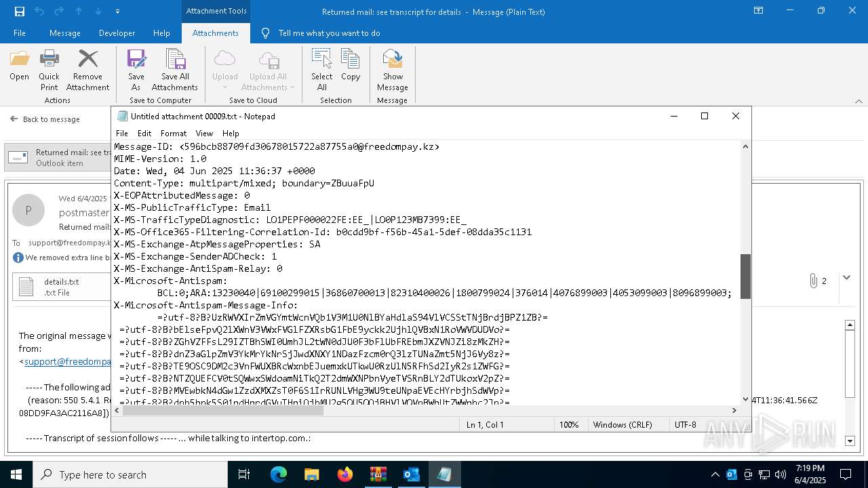Image resolution: width=868 pixels, height=488 pixels.
Task: Click the Notepad title bar icon
Action: click(122, 117)
